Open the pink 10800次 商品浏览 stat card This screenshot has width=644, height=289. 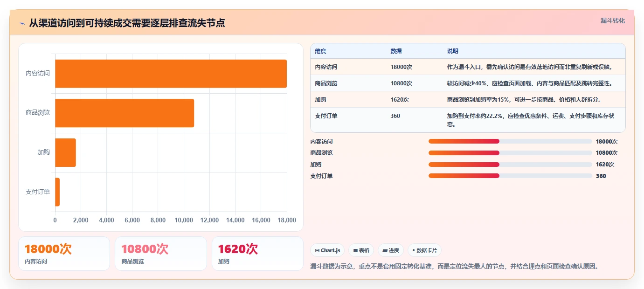[x=161, y=254]
